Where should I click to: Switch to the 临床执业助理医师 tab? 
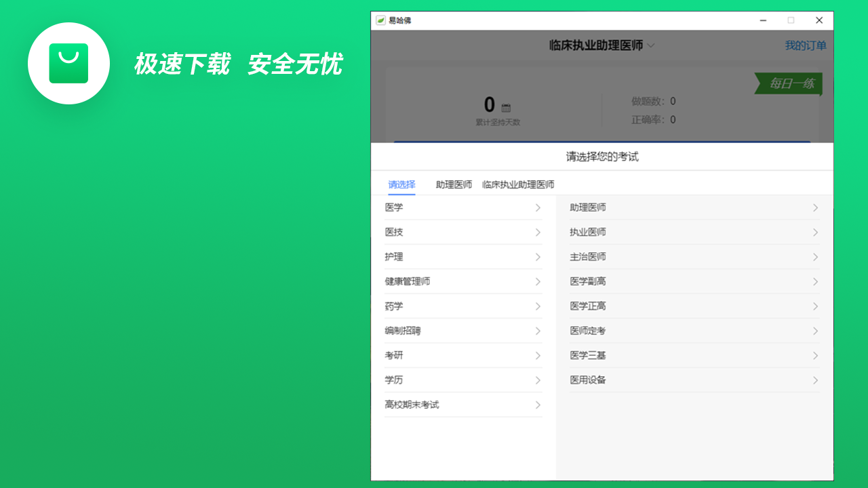click(519, 184)
